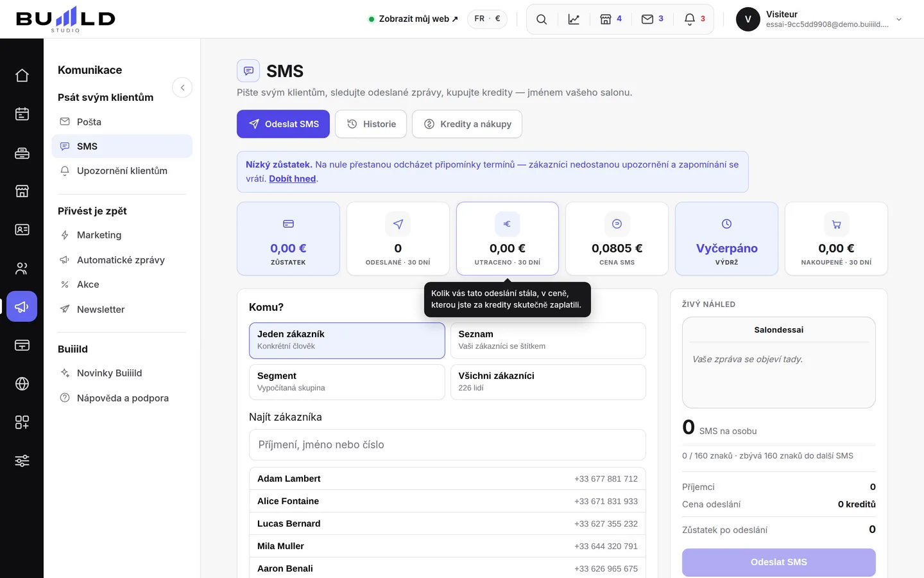Screen dimensions: 924x578
Task: Switch to the 'Odeslat SMS' tab
Action: [283, 124]
